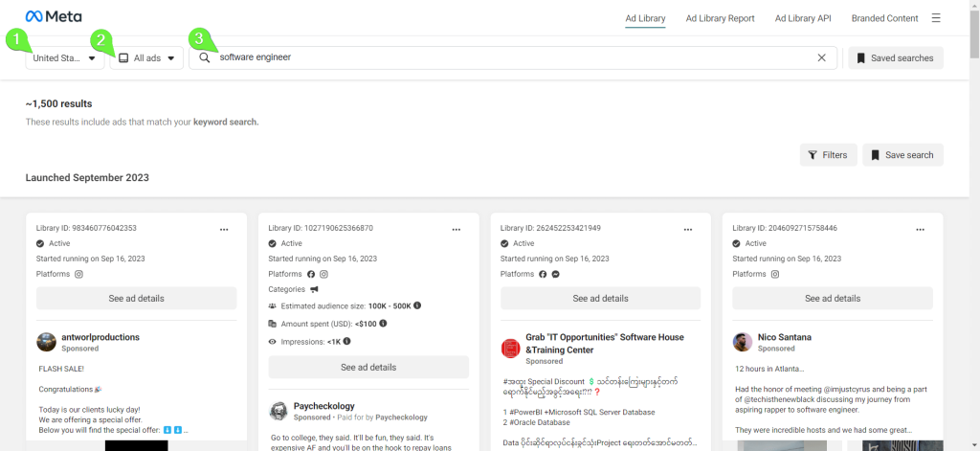Click the '~1,500 results' text
Image resolution: width=980 pixels, height=451 pixels.
58,103
